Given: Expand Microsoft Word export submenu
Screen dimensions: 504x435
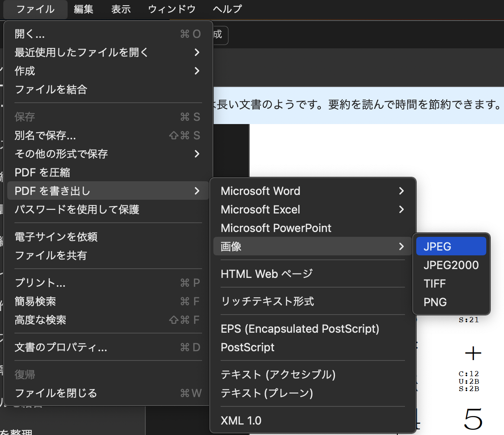Looking at the screenshot, I should [x=313, y=191].
